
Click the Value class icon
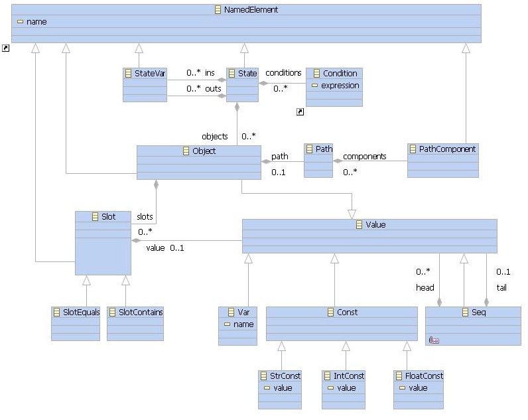click(360, 225)
